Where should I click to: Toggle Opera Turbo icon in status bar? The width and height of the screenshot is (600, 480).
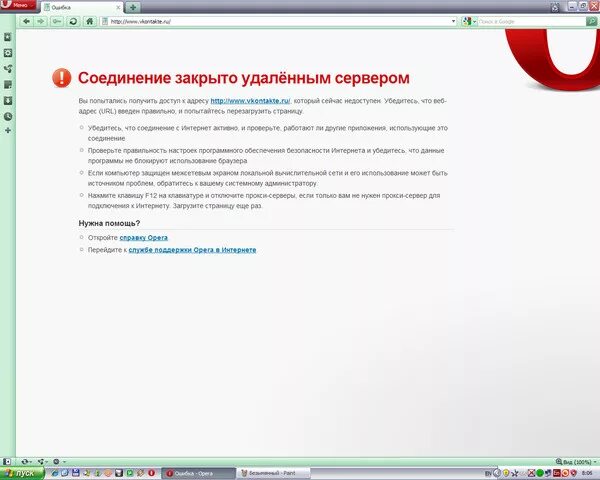[x=56, y=462]
